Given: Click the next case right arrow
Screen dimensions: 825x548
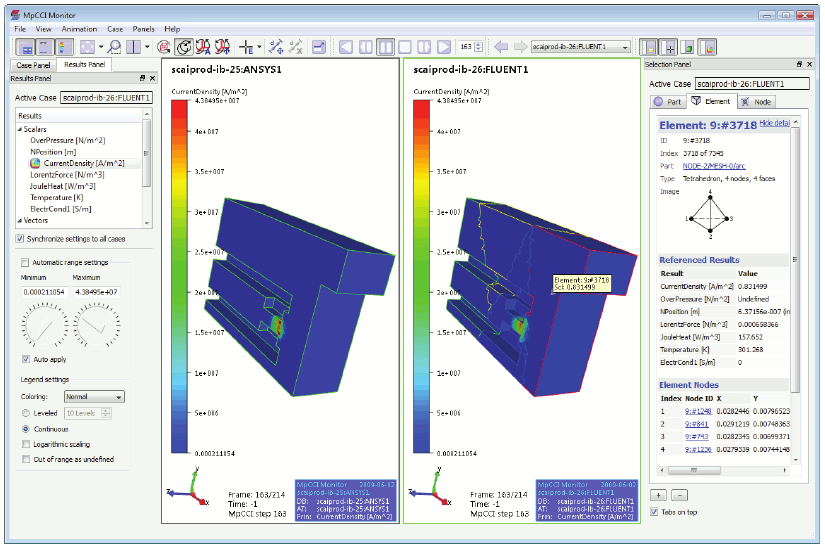Looking at the screenshot, I should click(520, 47).
